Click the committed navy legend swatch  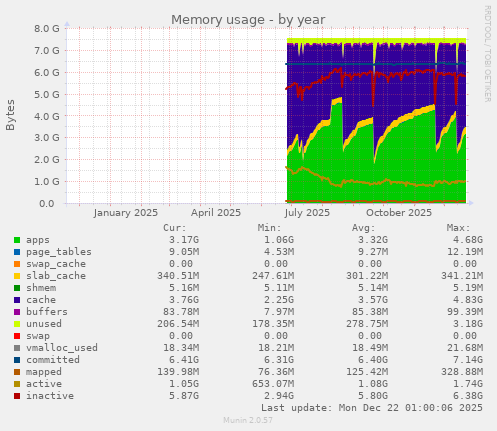pos(17,360)
